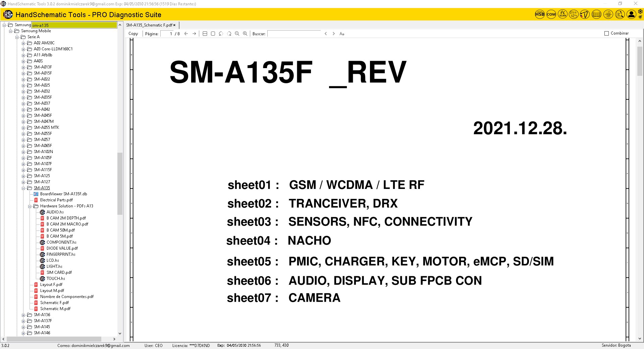Click the bug report icon
This screenshot has height=349, width=644.
640,17
